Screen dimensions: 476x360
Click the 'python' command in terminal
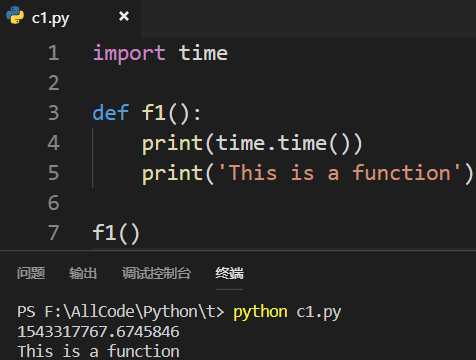260,312
